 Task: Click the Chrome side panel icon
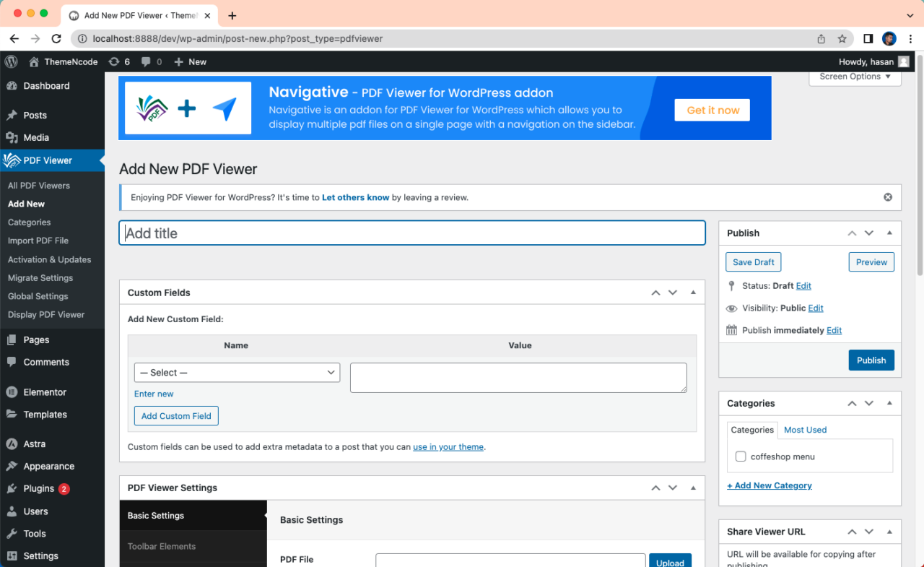coord(868,39)
